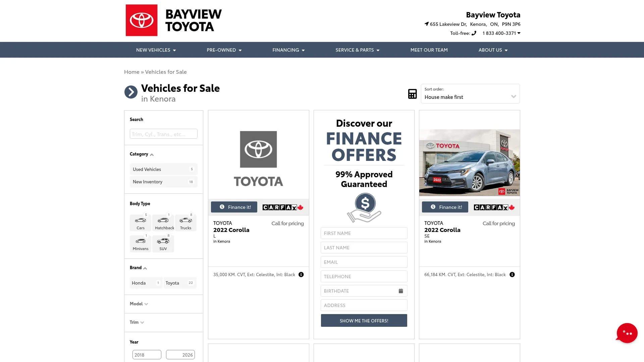This screenshot has height=362, width=644.
Task: Open the Toyota placeholder image on Corolla L
Action: point(259,159)
